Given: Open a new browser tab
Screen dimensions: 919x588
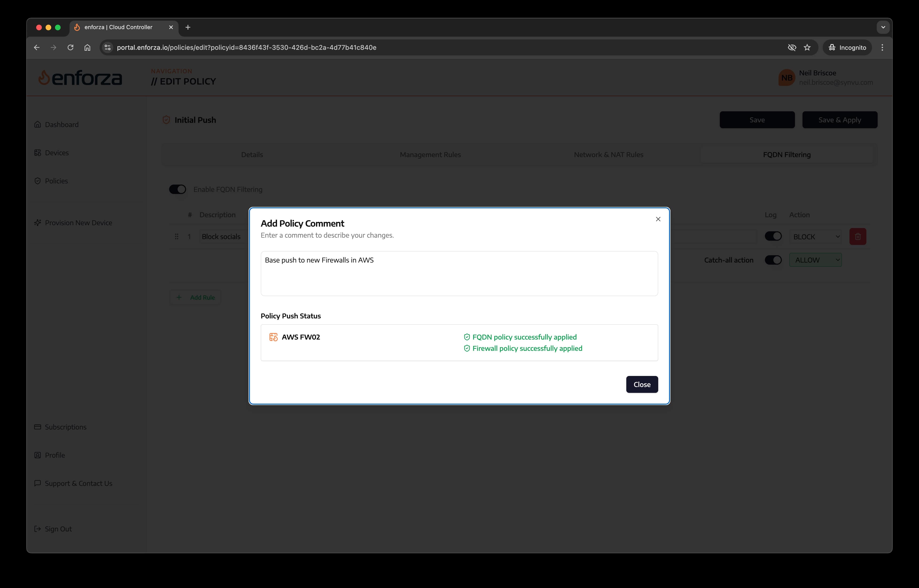Looking at the screenshot, I should tap(187, 27).
